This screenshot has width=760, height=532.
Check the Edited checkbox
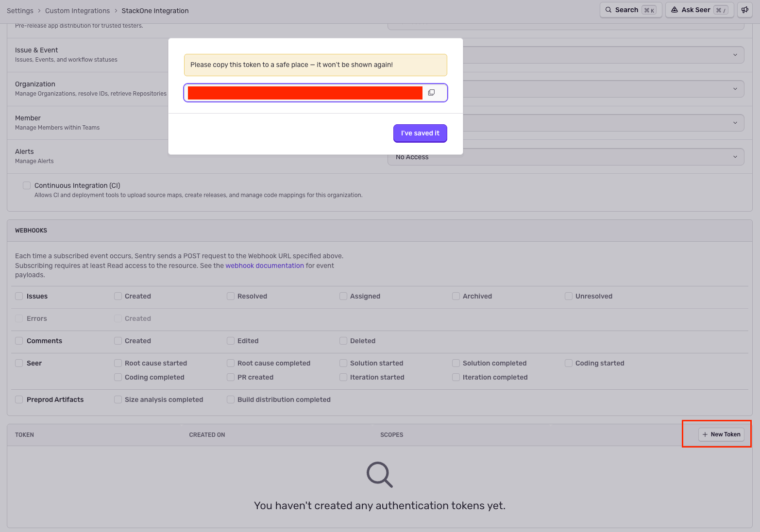tap(231, 341)
